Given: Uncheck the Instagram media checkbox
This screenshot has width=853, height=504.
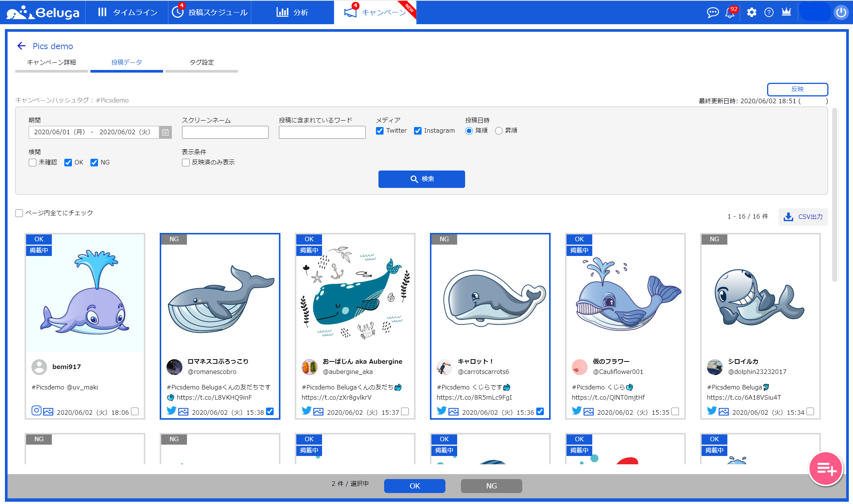Looking at the screenshot, I should (x=418, y=131).
